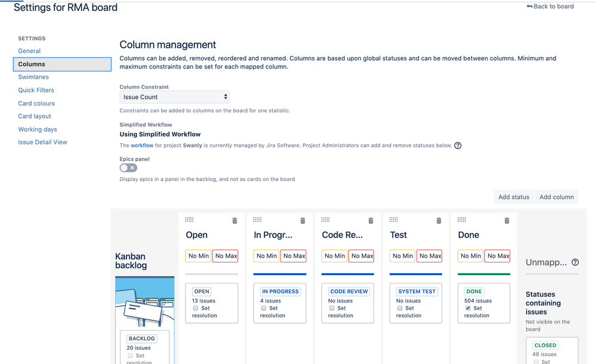Open help icon next to Simplified Workflow text
Image resolution: width=596 pixels, height=364 pixels.
tap(458, 145)
